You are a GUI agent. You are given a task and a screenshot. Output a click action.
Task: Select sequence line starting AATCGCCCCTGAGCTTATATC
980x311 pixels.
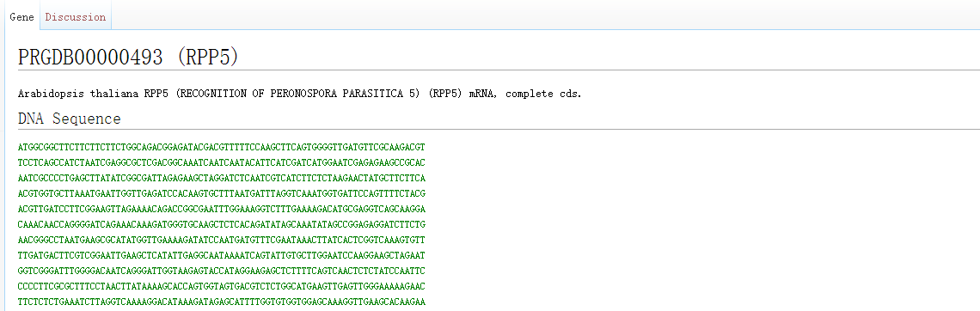(x=222, y=179)
